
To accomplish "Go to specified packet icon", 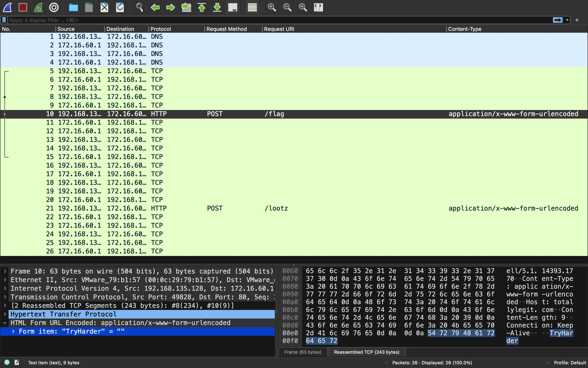I will (186, 7).
